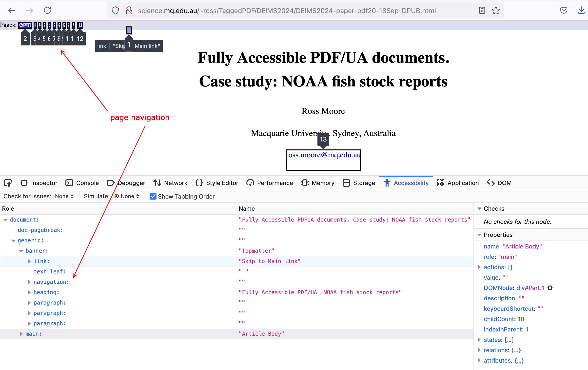
Task: Toggle Show Tabbing Order checkbox
Action: [152, 196]
